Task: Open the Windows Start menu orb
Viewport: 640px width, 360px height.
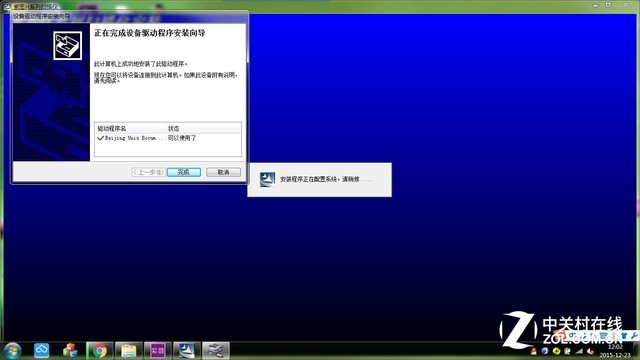Action: [x=12, y=351]
